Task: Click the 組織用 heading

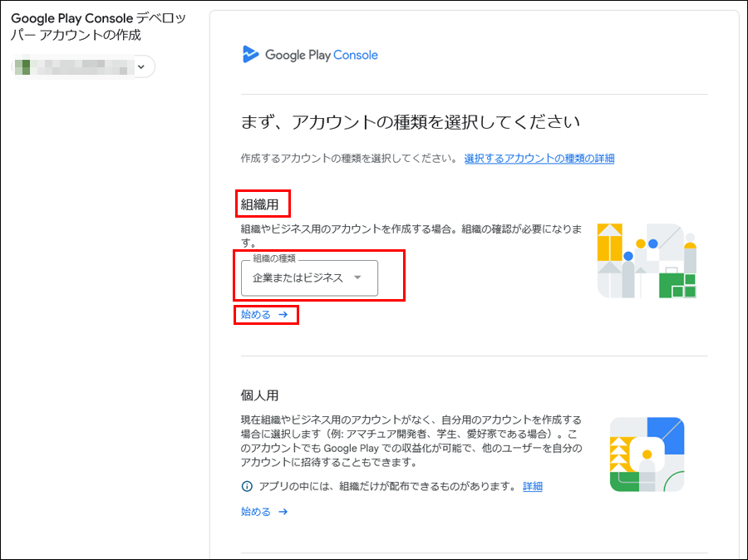Action: point(259,204)
